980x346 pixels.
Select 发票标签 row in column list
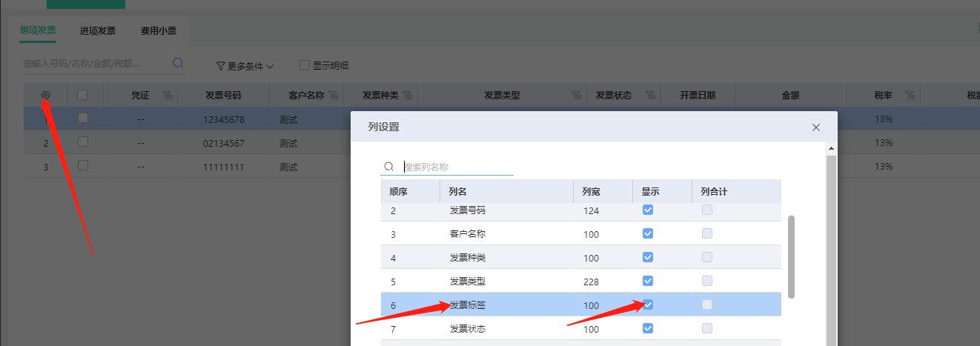pyautogui.click(x=581, y=305)
